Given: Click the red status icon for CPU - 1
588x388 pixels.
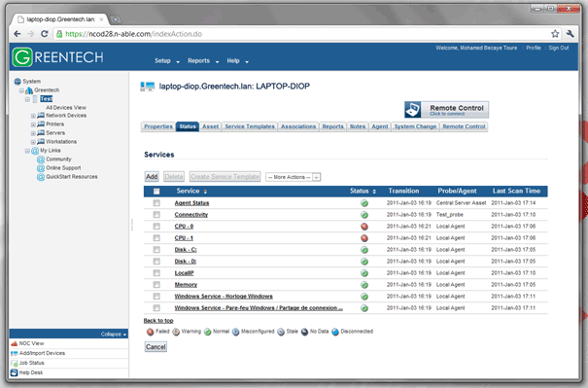Looking at the screenshot, I should coord(364,238).
